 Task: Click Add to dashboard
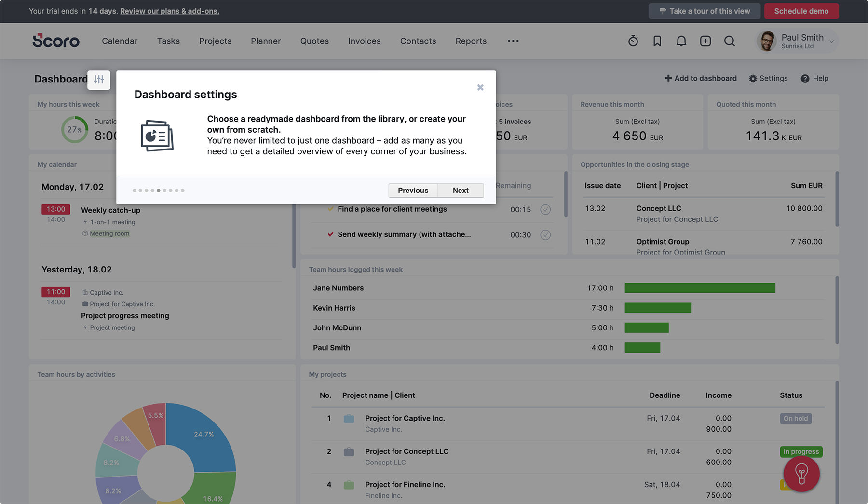coord(701,78)
